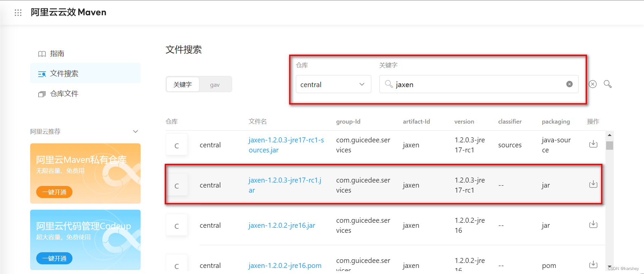
Task: Click the pom packaging cell
Action: [549, 266]
